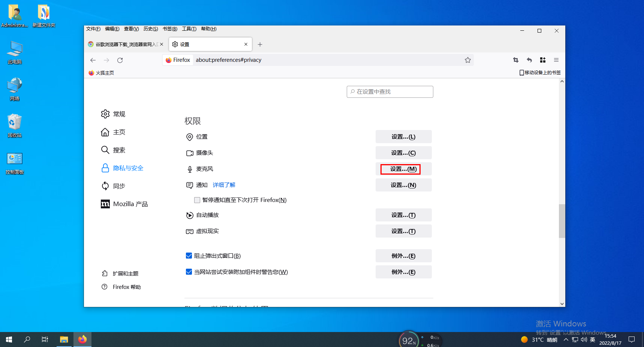
Task: Switch to the 谷歌浏览器下载 tab
Action: [x=124, y=44]
